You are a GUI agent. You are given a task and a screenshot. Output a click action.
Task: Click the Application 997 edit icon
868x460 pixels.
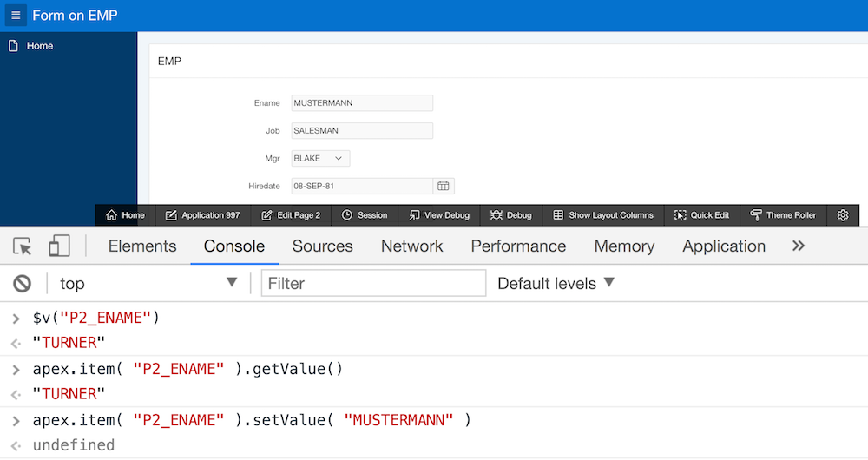[171, 214]
